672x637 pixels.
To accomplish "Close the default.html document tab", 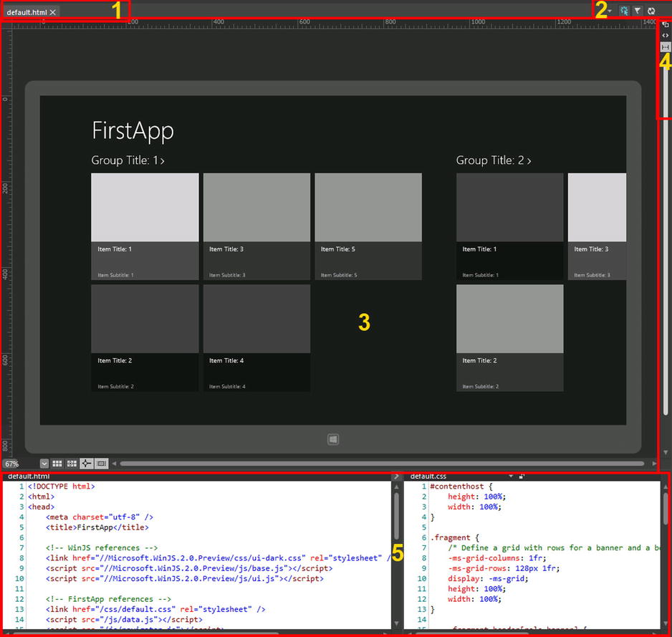I will click(x=53, y=12).
